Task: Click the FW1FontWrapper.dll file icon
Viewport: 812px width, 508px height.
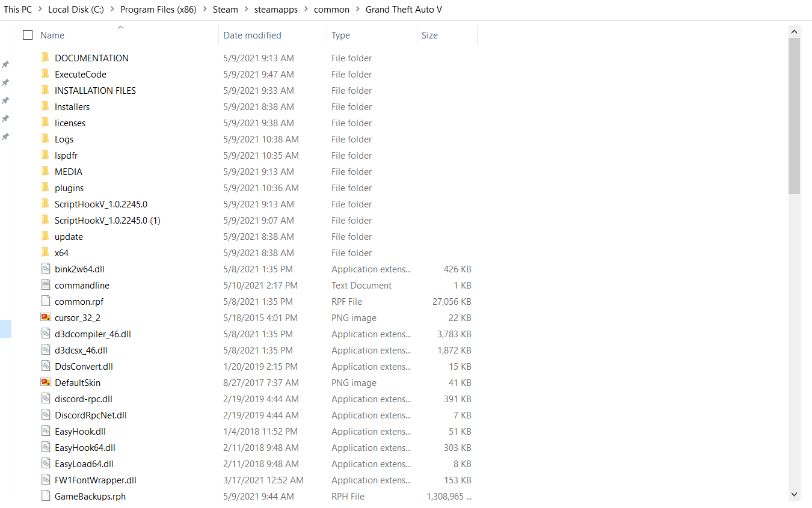Action: [45, 480]
